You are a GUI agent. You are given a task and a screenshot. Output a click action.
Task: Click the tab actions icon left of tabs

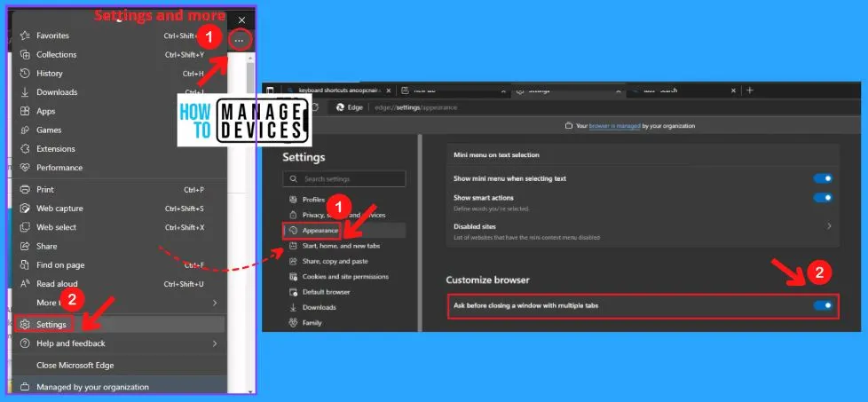[270, 91]
